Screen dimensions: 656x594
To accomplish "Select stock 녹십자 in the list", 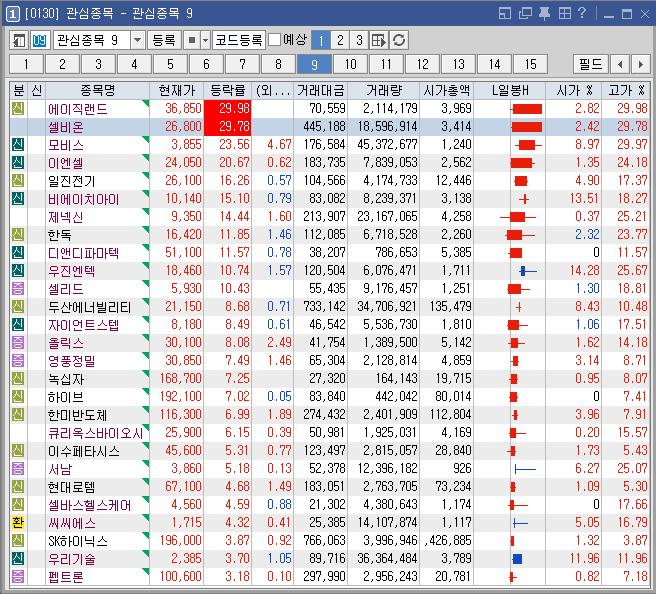I will pyautogui.click(x=66, y=379).
